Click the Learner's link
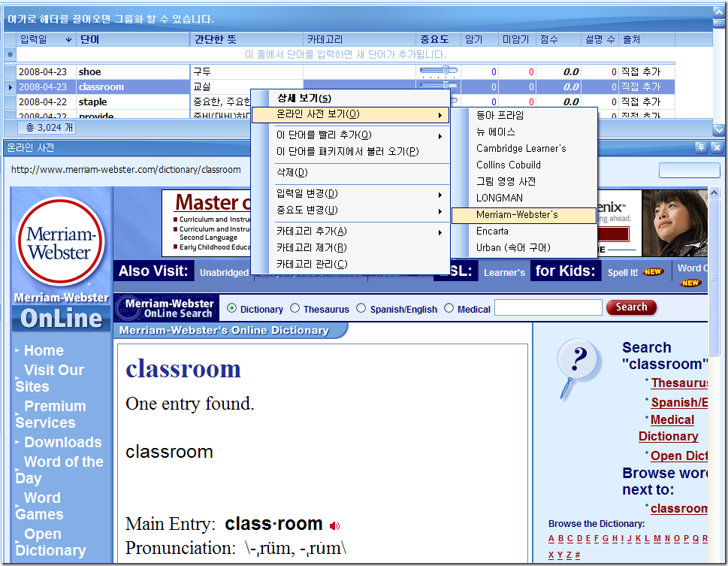Image resolution: width=728 pixels, height=566 pixels. [504, 273]
